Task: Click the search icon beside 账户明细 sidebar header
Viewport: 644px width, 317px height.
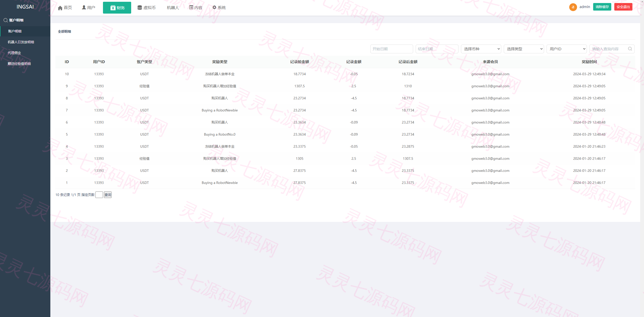Action: coord(5,20)
